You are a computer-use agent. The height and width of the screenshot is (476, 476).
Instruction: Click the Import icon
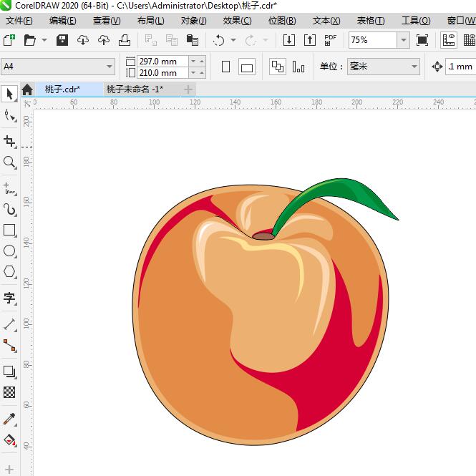289,40
